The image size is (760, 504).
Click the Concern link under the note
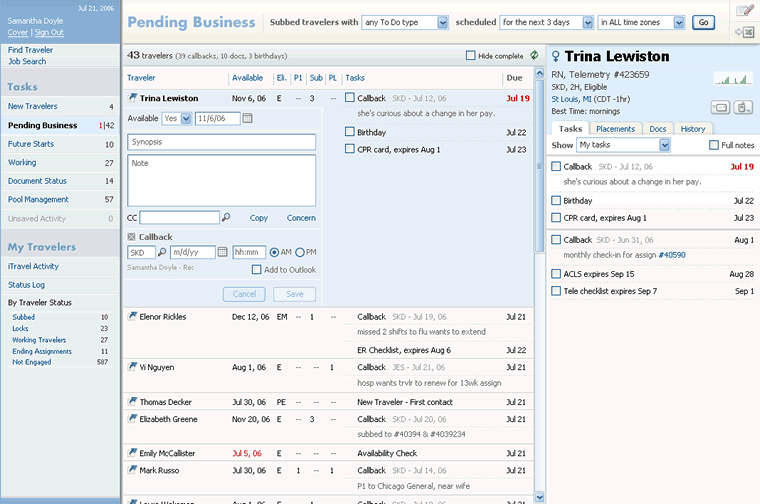301,218
